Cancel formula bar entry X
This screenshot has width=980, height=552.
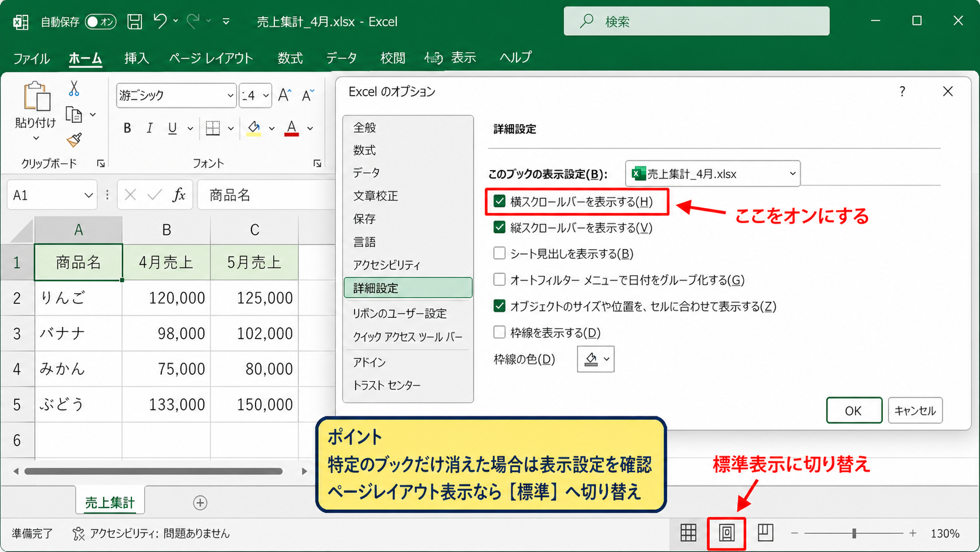(x=130, y=195)
